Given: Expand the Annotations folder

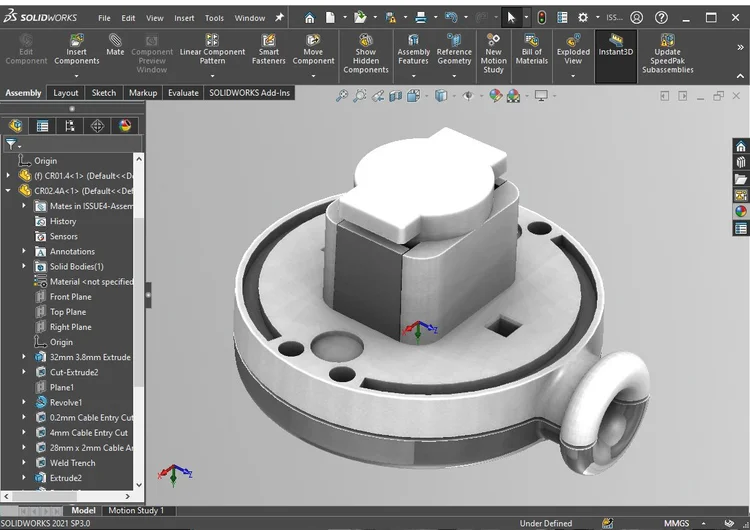Looking at the screenshot, I should pos(24,251).
